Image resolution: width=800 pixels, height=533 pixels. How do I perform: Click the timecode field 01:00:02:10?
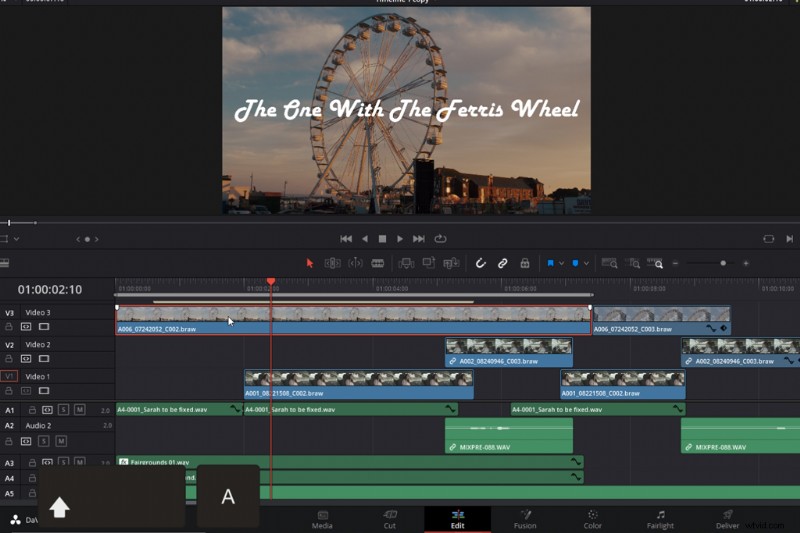50,290
